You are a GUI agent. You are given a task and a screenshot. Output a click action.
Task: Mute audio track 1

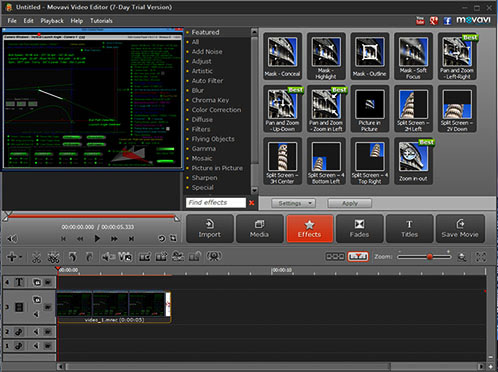click(36, 346)
